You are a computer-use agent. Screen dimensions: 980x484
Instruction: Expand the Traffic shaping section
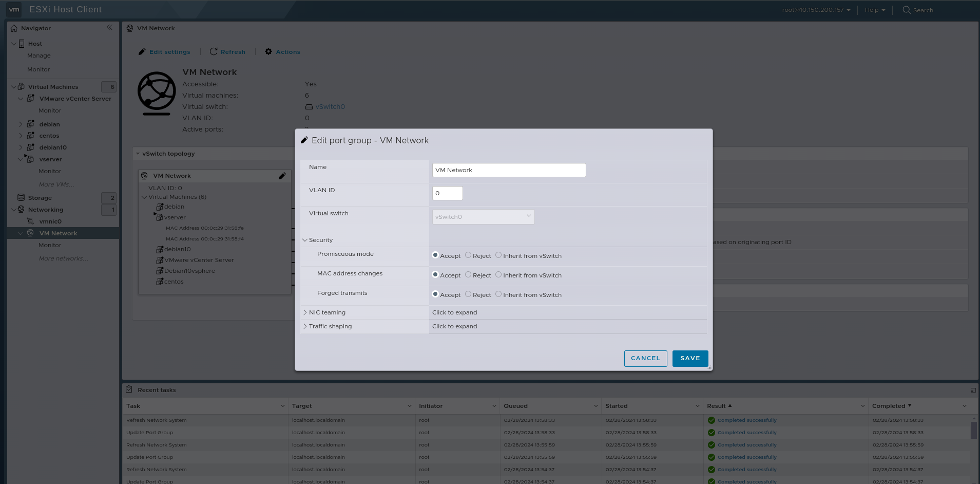point(305,326)
